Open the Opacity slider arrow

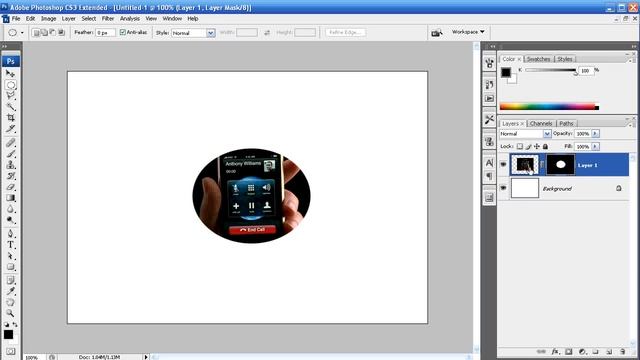pos(596,133)
